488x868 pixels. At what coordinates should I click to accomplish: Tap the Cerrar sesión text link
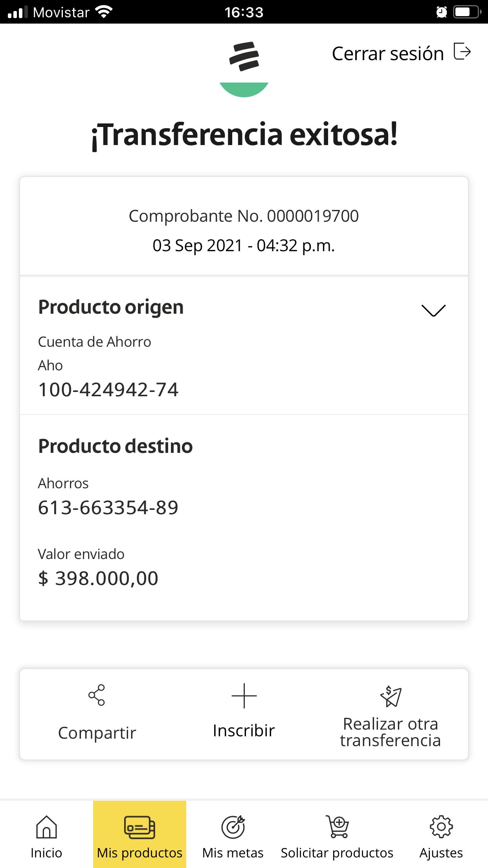(388, 53)
